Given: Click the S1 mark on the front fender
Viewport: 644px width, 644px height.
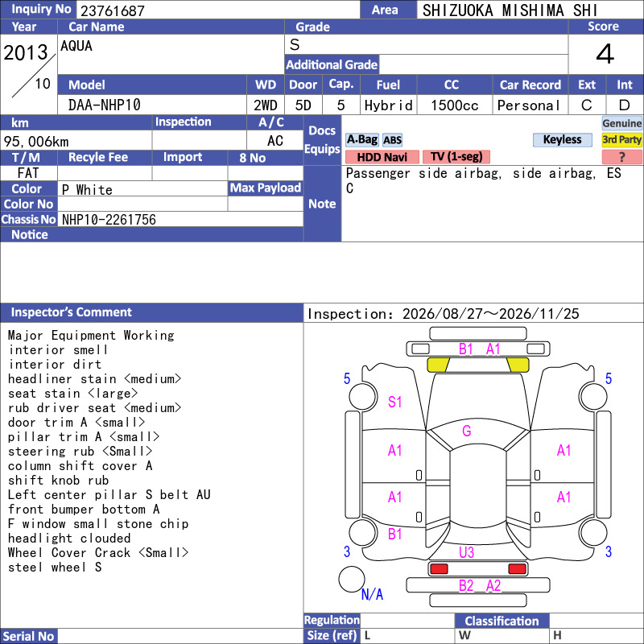Looking at the screenshot, I should point(394,402).
